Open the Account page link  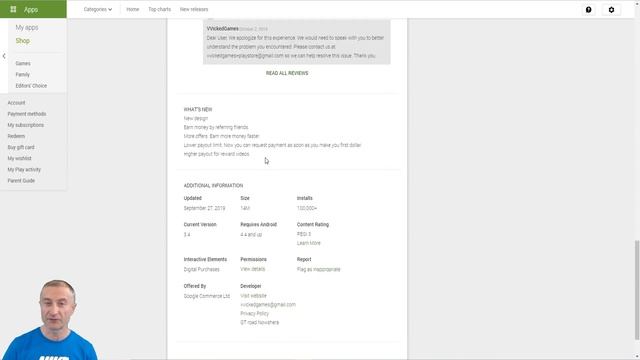tap(16, 103)
